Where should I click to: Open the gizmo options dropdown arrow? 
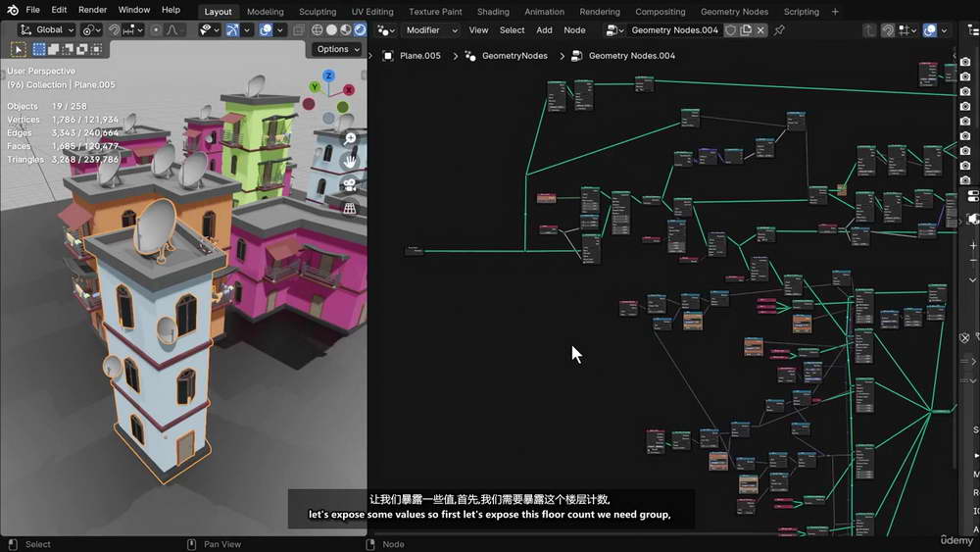coord(247,30)
